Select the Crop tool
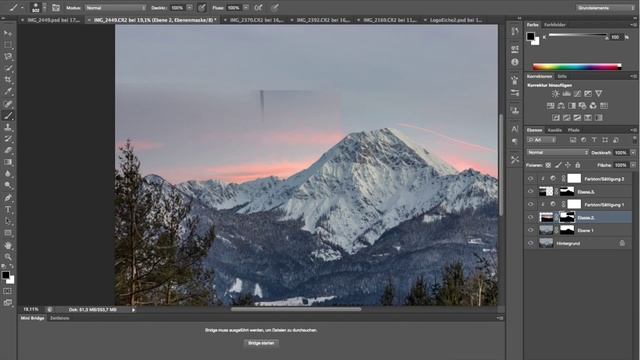The width and height of the screenshot is (640, 360). (x=8, y=80)
